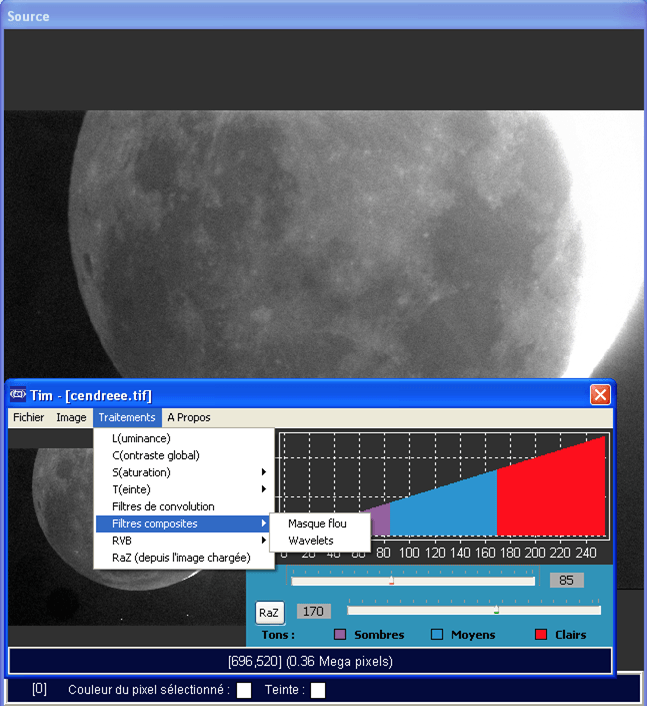Open the A Propos menu
This screenshot has height=706, width=647.
click(x=189, y=417)
